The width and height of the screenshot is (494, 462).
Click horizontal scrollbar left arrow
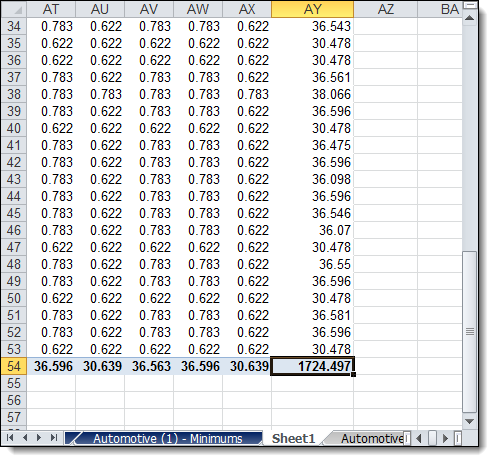pos(419,438)
